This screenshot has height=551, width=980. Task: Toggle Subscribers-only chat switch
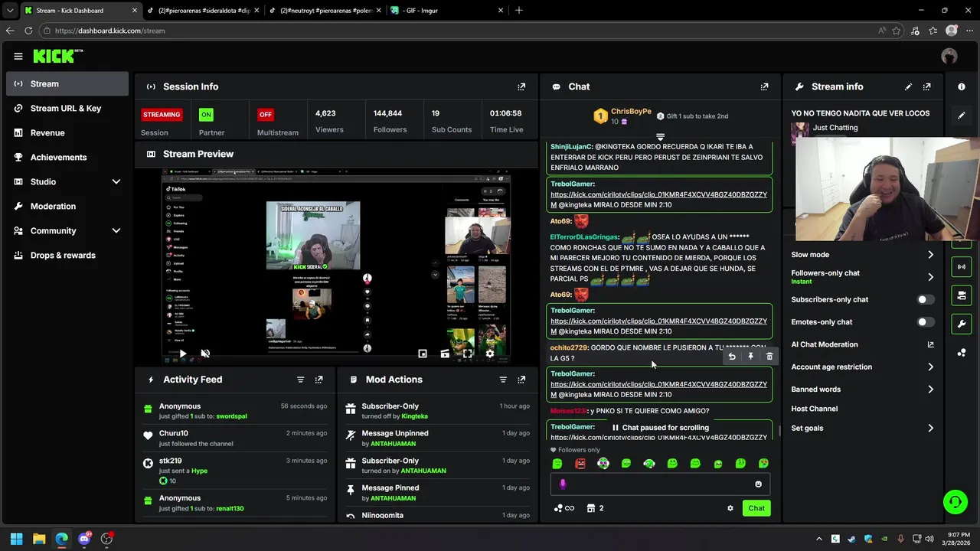925,300
